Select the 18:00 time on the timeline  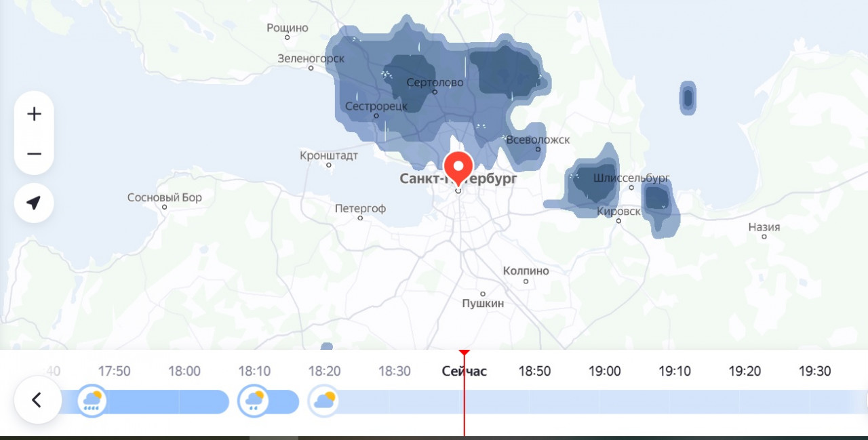[184, 371]
